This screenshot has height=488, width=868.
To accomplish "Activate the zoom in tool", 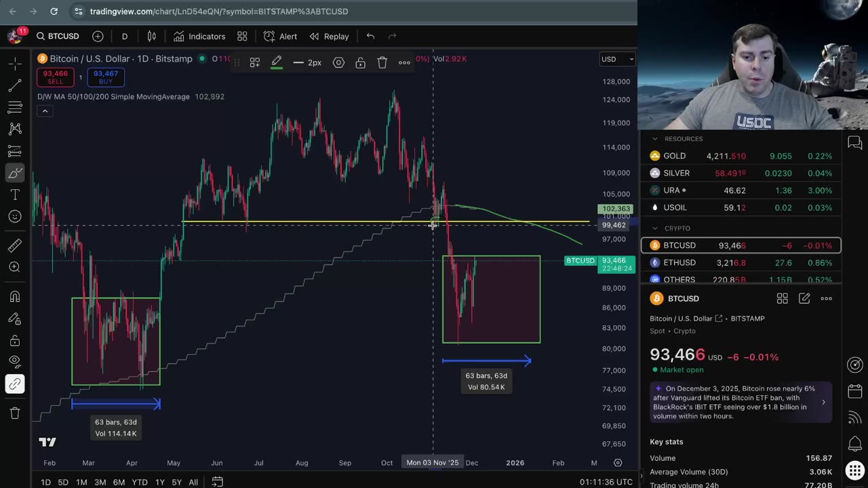I will pos(14,267).
